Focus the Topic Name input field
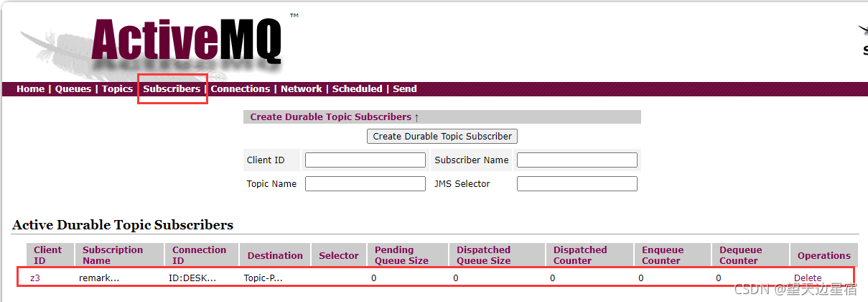The image size is (868, 302). click(x=365, y=184)
